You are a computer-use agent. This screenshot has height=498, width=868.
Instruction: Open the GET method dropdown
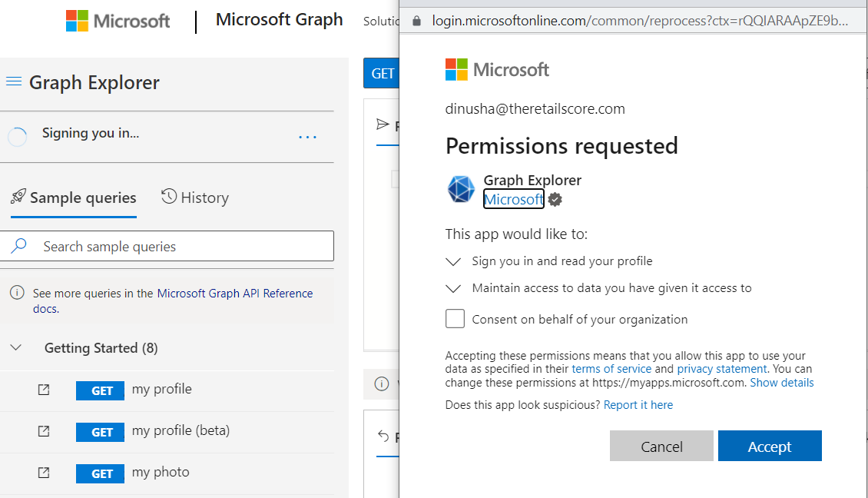pyautogui.click(x=382, y=73)
